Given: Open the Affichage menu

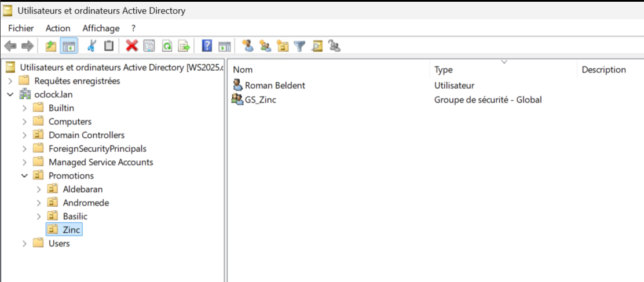Looking at the screenshot, I should [x=101, y=28].
